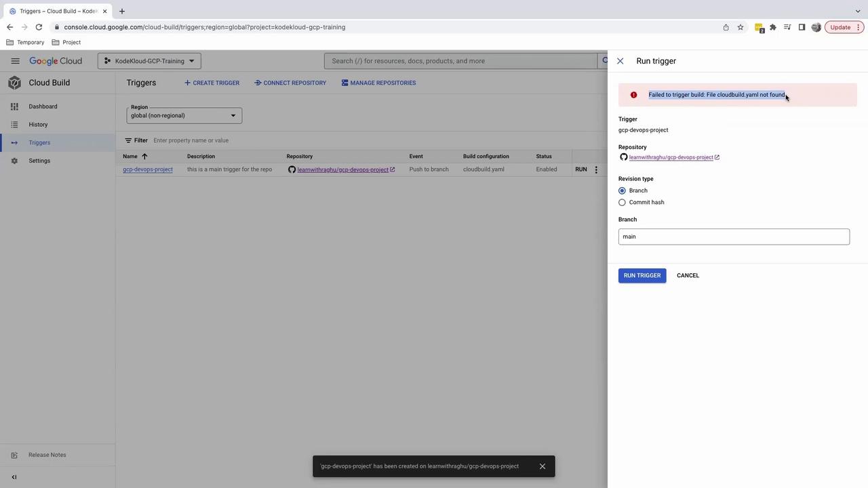
Task: Click the 'Push to branch' event cell
Action: [x=429, y=169]
